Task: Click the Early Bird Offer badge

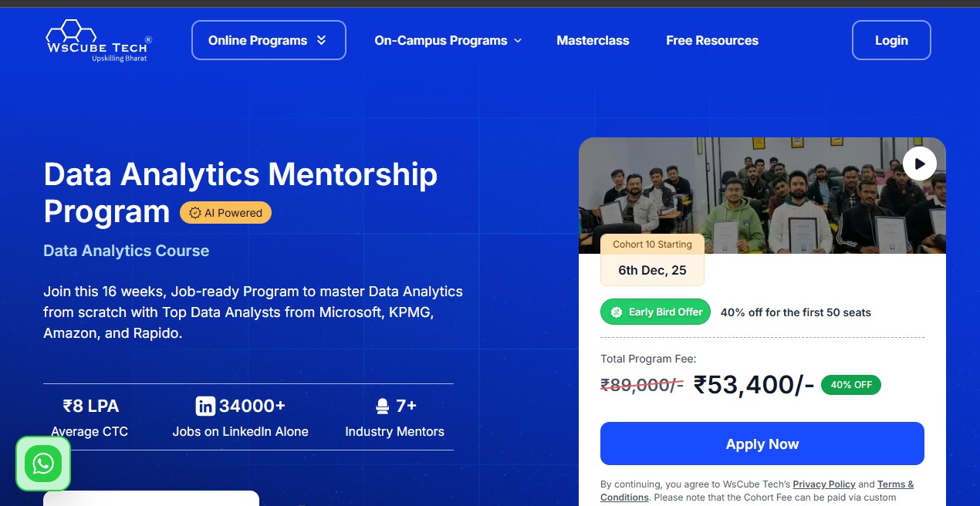Action: pos(655,312)
